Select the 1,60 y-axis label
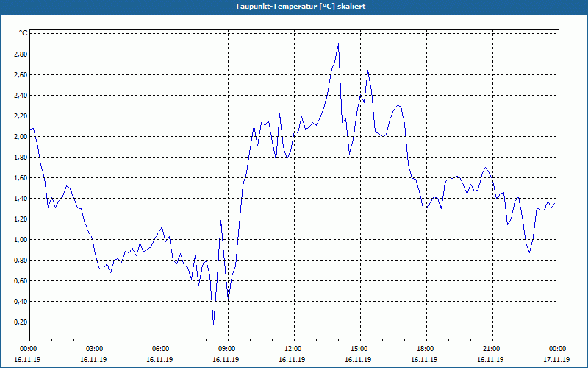Screen dimensions: 588x368 (x=21, y=178)
